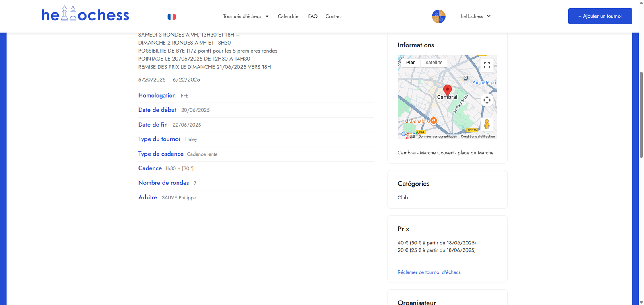This screenshot has width=644, height=305.
Task: Select the Street View pegman icon
Action: [487, 124]
